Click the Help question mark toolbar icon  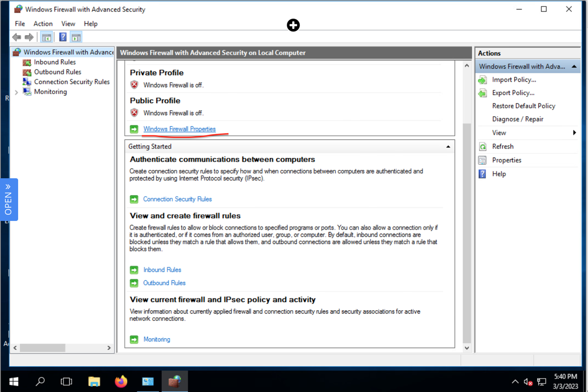coord(63,37)
